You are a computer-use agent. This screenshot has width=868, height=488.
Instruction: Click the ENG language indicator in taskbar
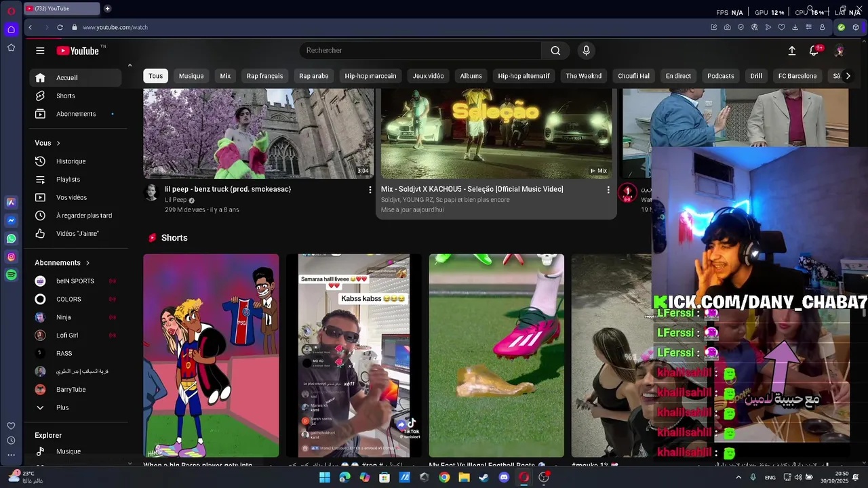[770, 477]
